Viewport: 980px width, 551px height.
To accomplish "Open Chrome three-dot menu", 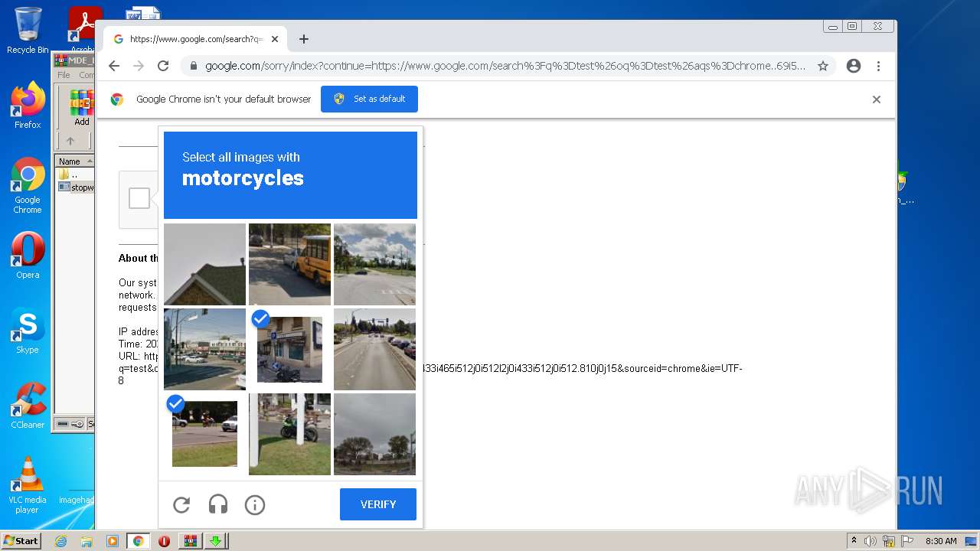I will pyautogui.click(x=878, y=66).
